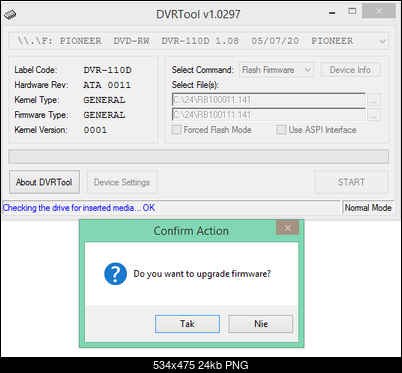Select the Kernel Version value 0001
The width and height of the screenshot is (402, 373).
coord(95,130)
